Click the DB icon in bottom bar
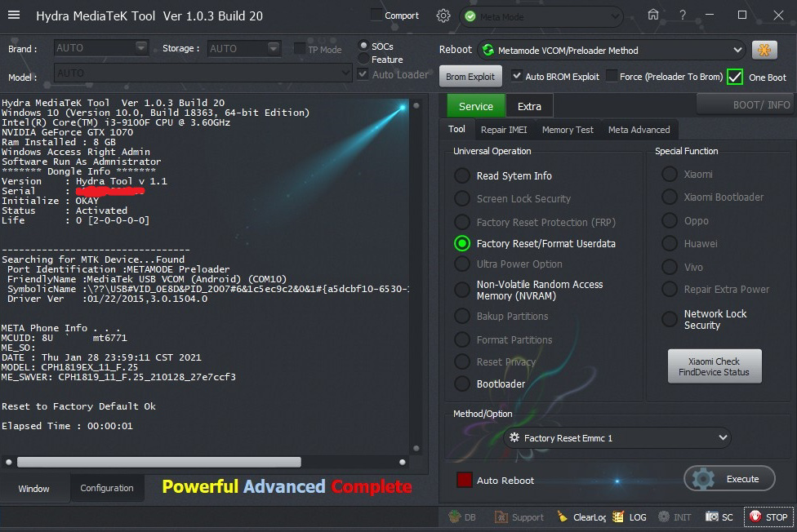 coord(463,516)
